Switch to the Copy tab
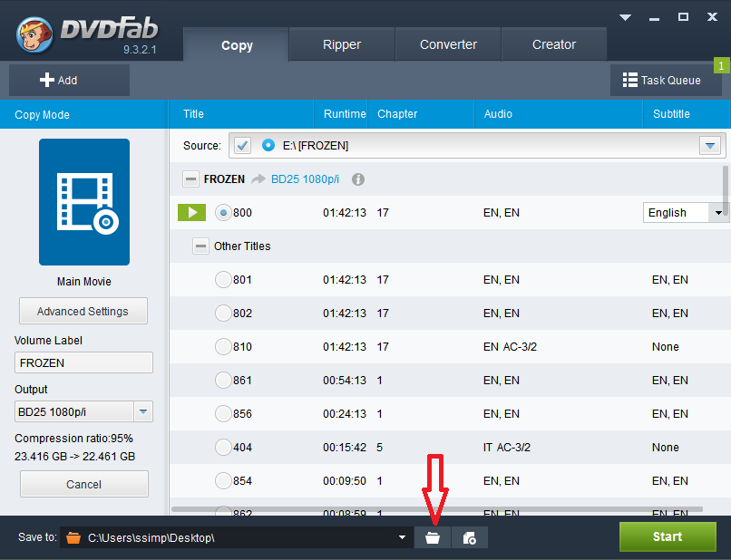The width and height of the screenshot is (731, 560). [237, 44]
